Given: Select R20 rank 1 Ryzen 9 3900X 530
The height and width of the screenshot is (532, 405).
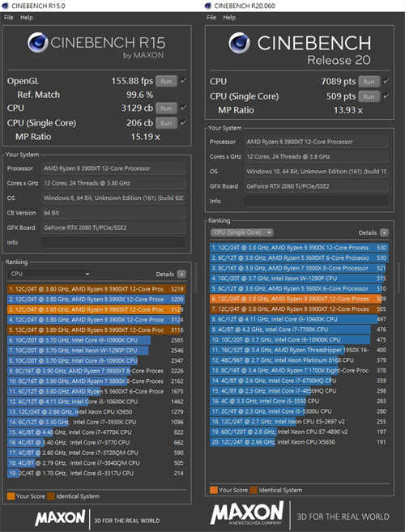Looking at the screenshot, I should [x=299, y=248].
